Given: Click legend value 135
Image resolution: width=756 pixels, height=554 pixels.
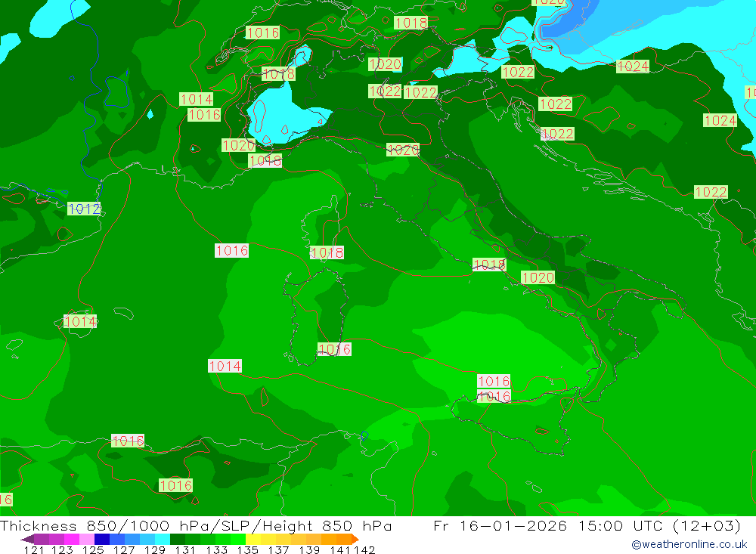Looking at the screenshot, I should [x=247, y=550].
